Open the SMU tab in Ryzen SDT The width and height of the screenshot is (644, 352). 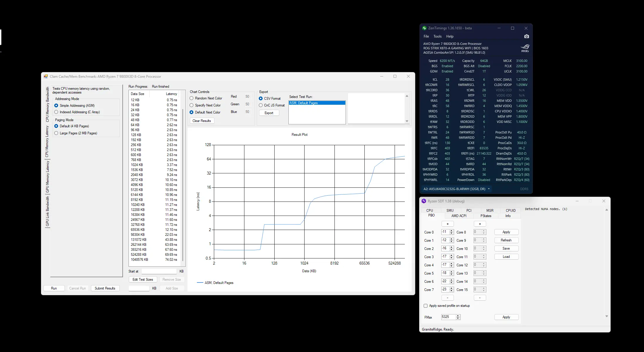(x=450, y=210)
